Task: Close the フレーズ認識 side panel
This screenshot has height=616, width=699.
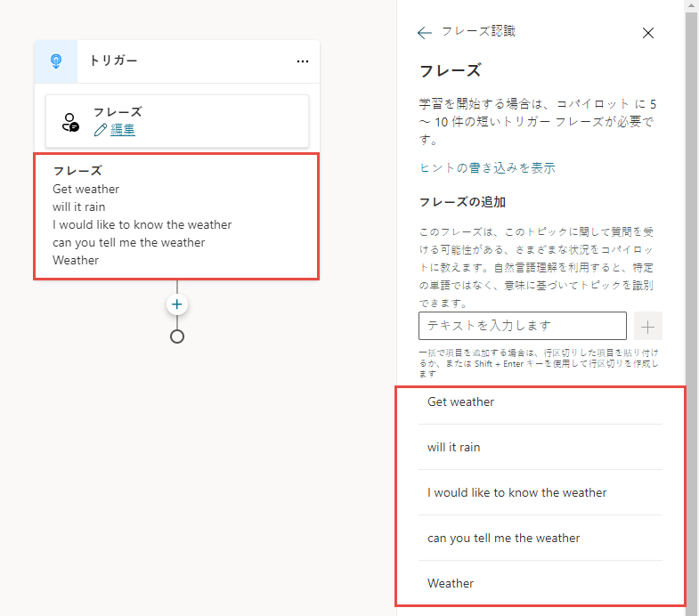Action: pyautogui.click(x=647, y=33)
